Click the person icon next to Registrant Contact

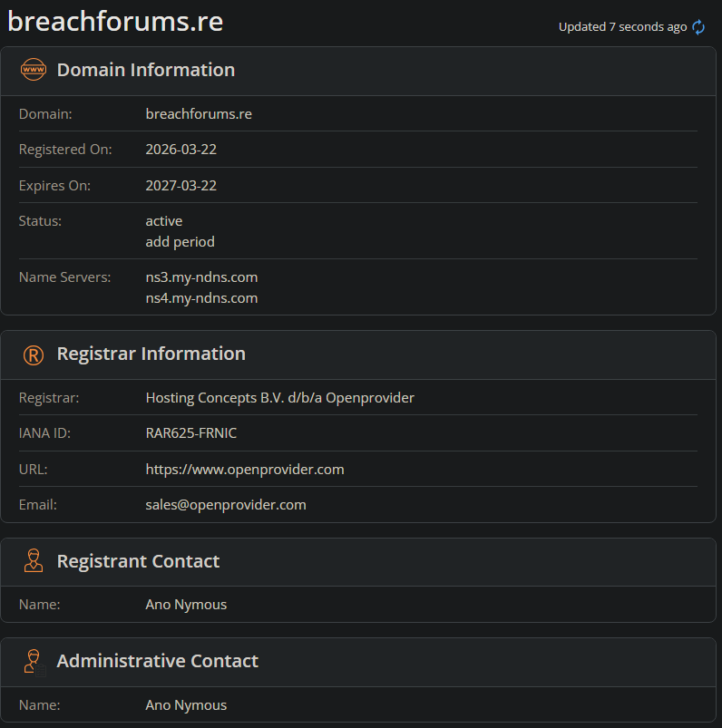(x=34, y=560)
